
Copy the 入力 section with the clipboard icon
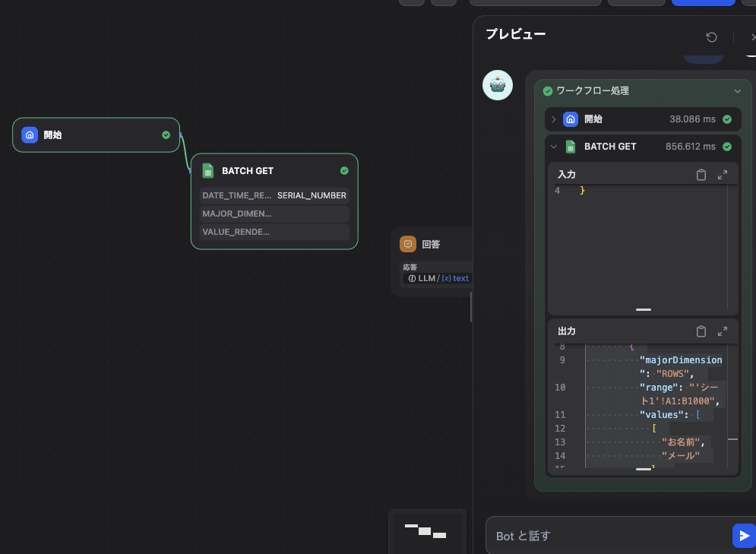point(701,175)
